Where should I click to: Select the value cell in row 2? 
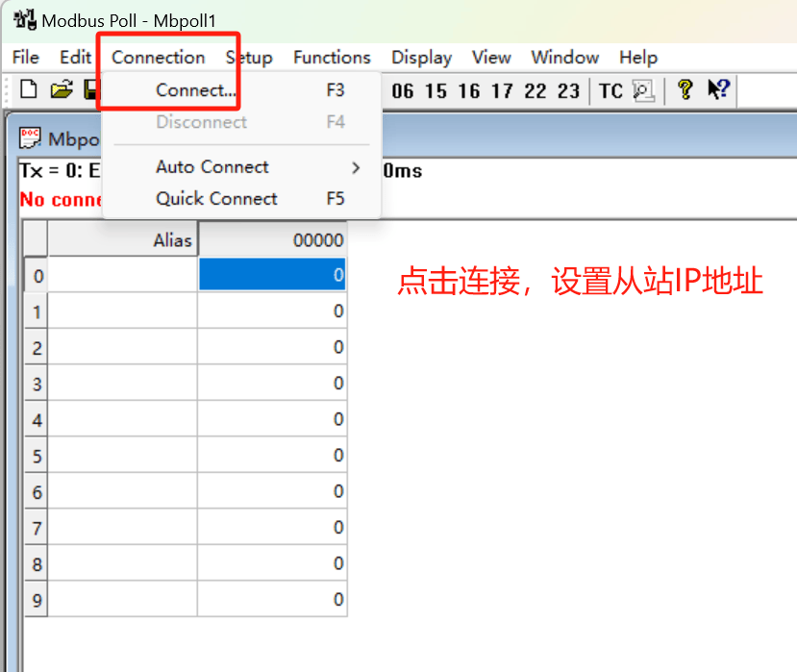pyautogui.click(x=272, y=347)
